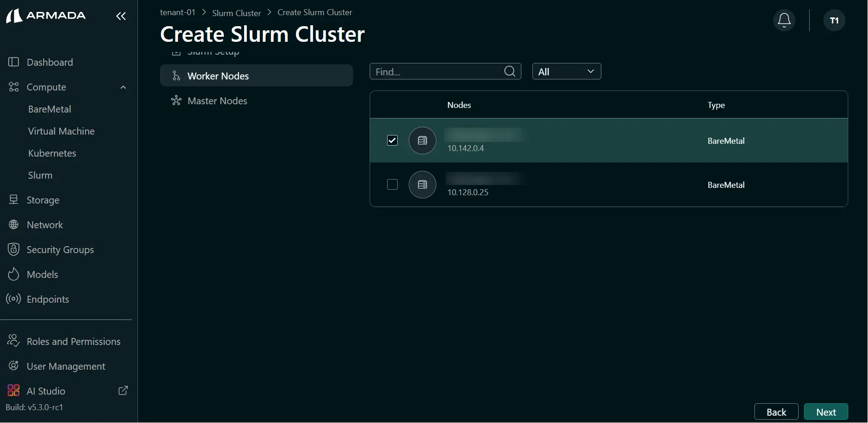Click the Compute menu label
Image resolution: width=868 pixels, height=423 pixels.
click(x=46, y=87)
